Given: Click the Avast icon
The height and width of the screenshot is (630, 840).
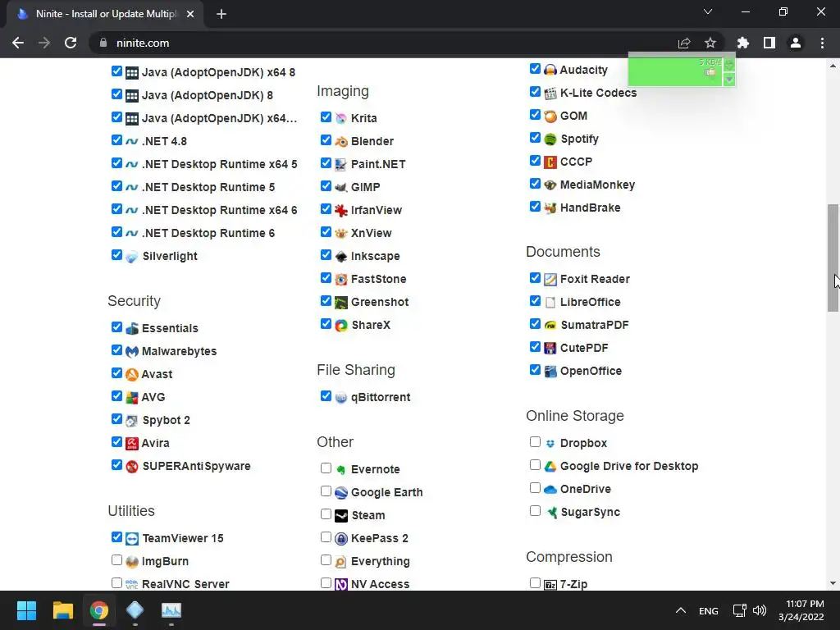Looking at the screenshot, I should (x=132, y=374).
